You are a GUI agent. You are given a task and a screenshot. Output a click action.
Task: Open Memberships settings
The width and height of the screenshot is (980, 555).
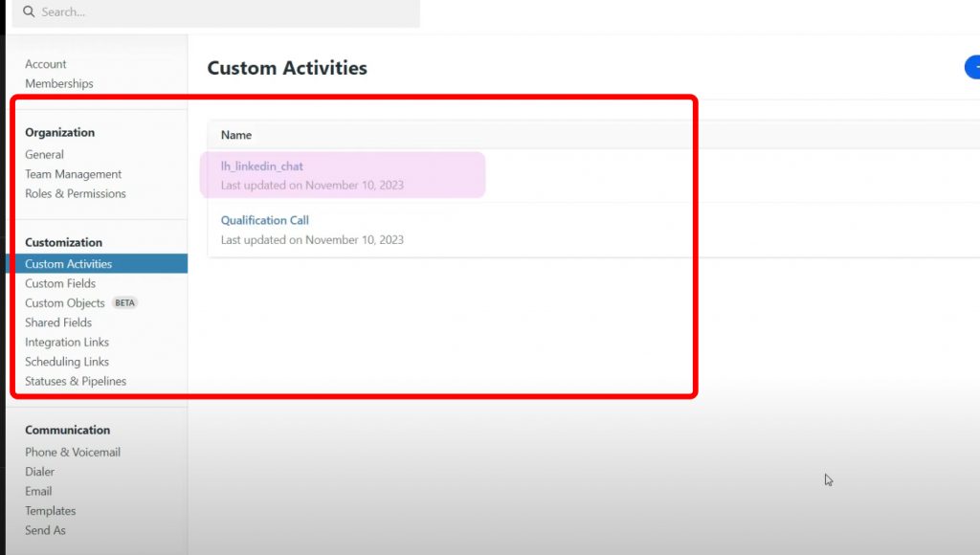click(58, 83)
